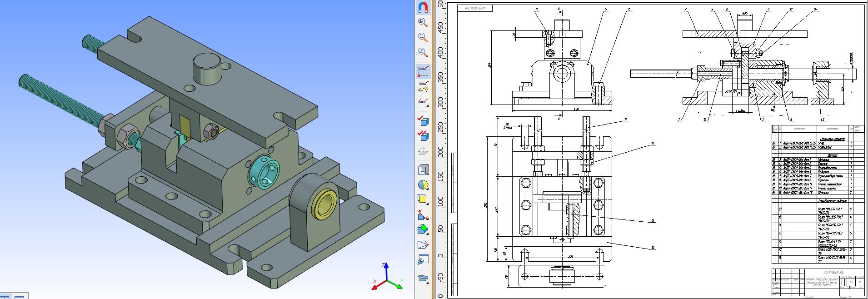Click the greyed plane orientation icon
868x299 pixels.
(423, 150)
